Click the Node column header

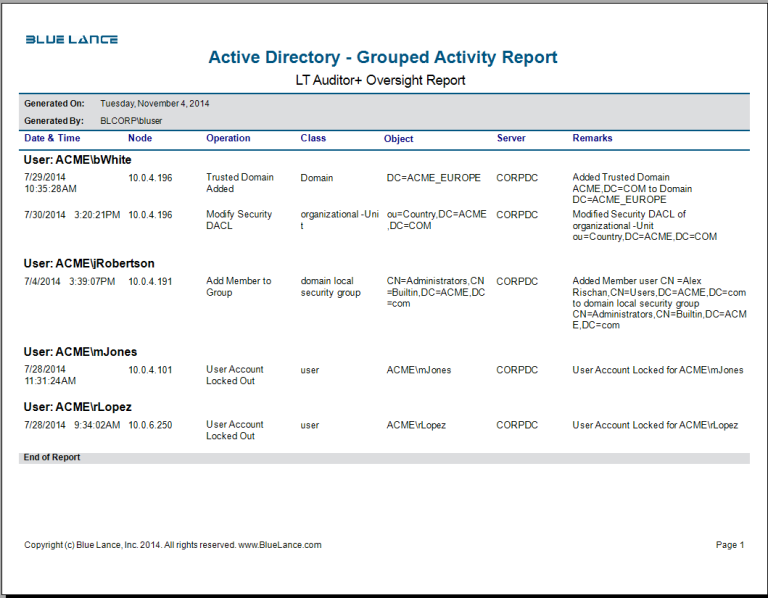[140, 138]
